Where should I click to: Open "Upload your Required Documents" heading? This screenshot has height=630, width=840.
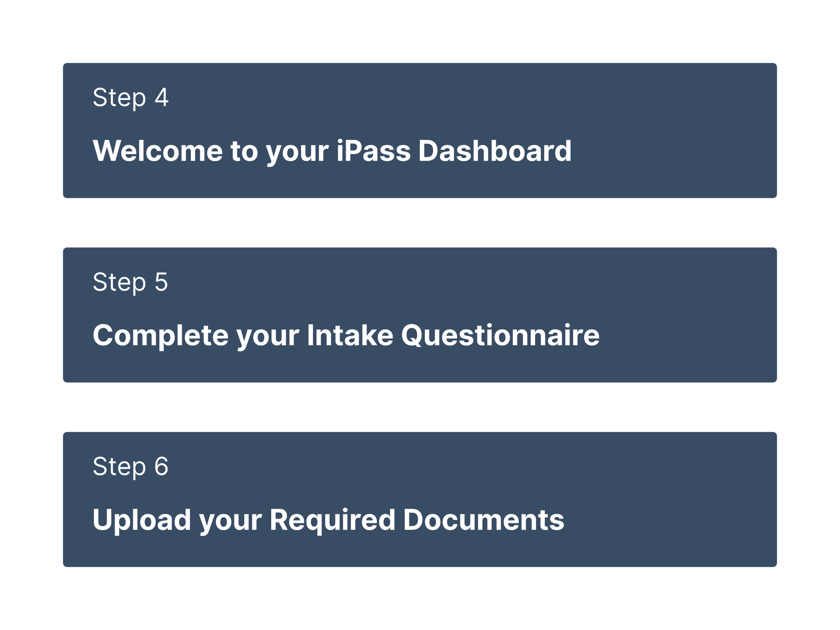[328, 520]
